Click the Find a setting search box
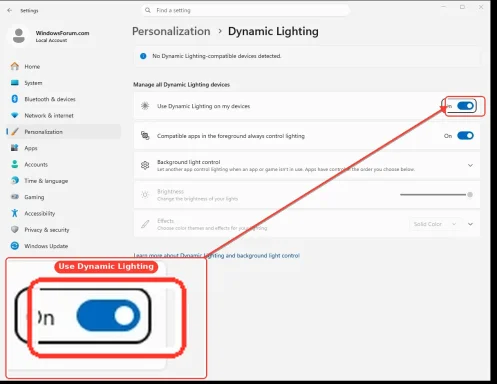The width and height of the screenshot is (497, 384). point(246,10)
